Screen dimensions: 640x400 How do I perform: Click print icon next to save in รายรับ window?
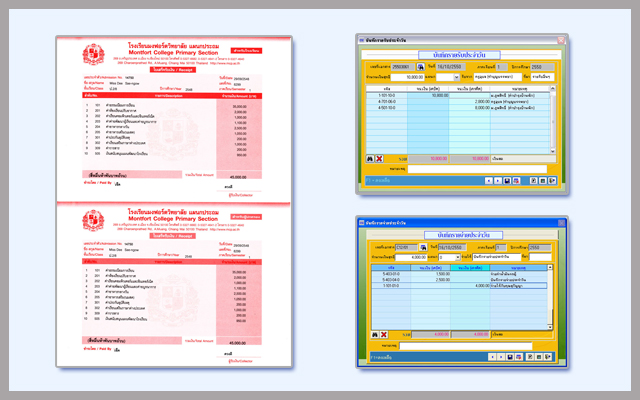[x=516, y=180]
